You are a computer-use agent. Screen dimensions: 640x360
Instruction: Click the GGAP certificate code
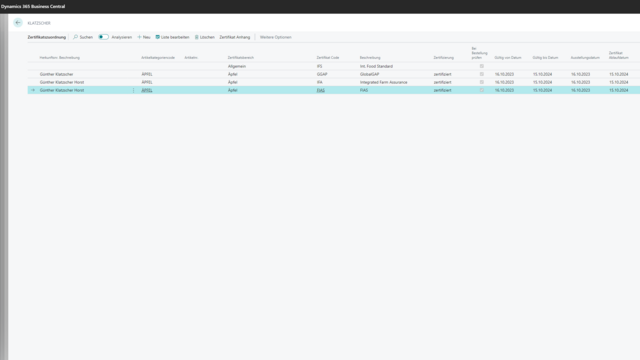click(x=322, y=74)
